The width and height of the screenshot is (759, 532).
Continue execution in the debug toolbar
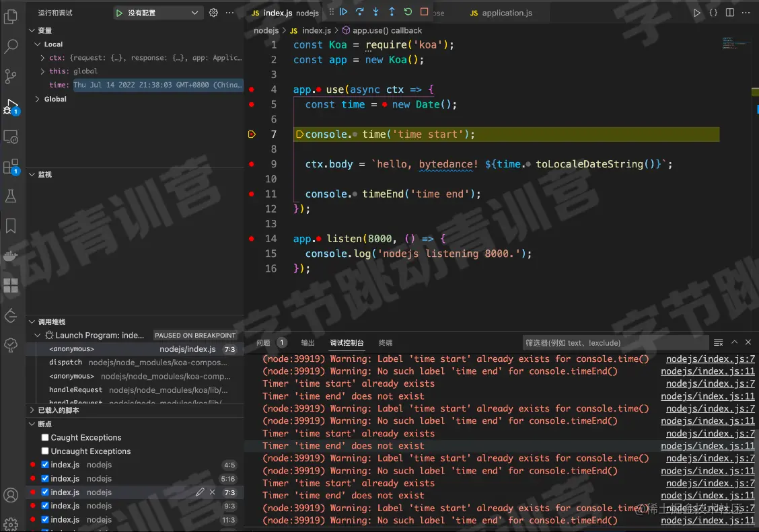pyautogui.click(x=344, y=12)
